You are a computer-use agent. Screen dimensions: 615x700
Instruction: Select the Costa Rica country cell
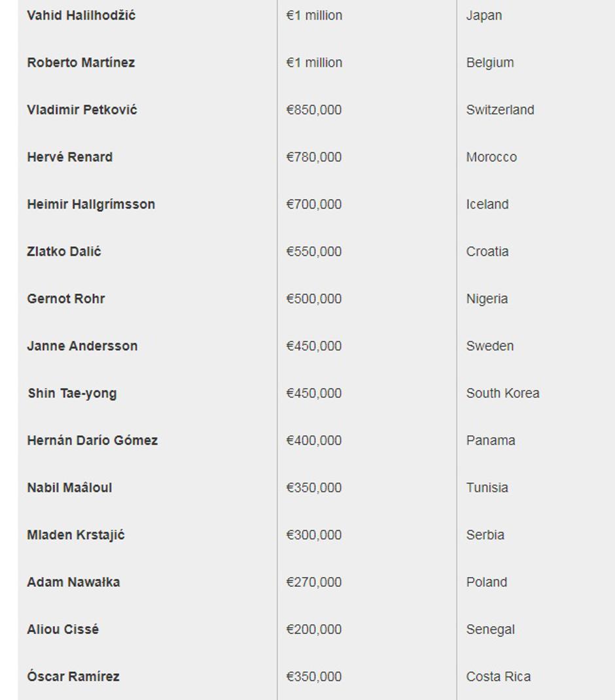pyautogui.click(x=499, y=676)
